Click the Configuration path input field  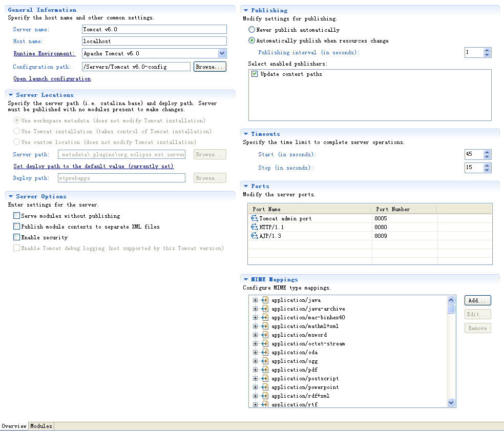pyautogui.click(x=136, y=67)
